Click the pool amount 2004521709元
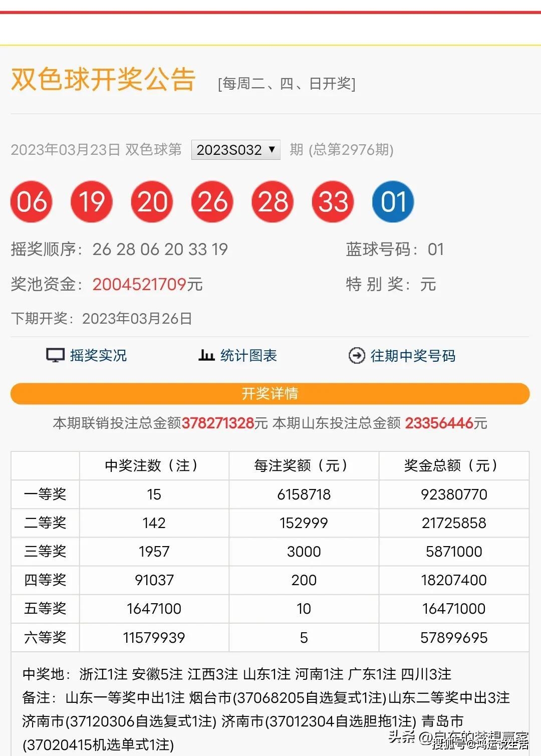The image size is (541, 756). coord(147,284)
